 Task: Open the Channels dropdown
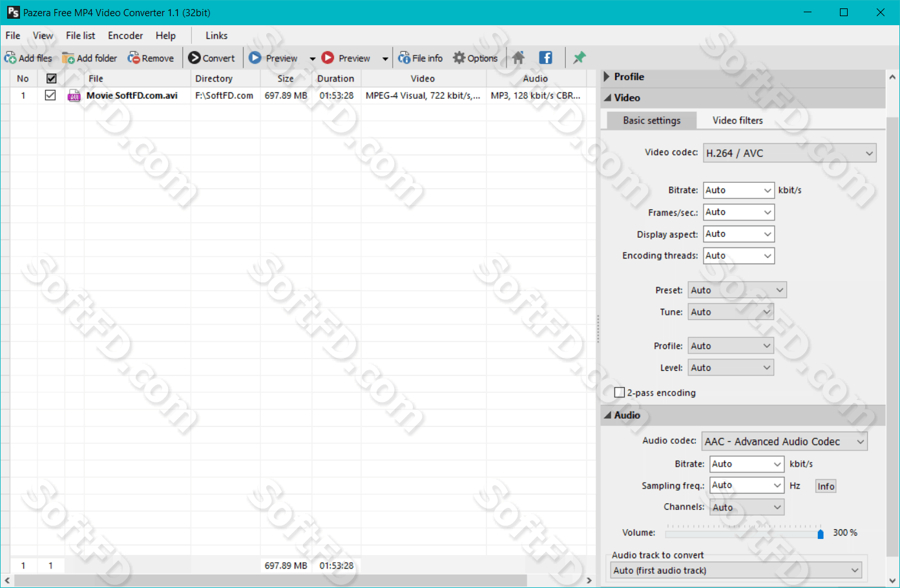[x=747, y=507]
